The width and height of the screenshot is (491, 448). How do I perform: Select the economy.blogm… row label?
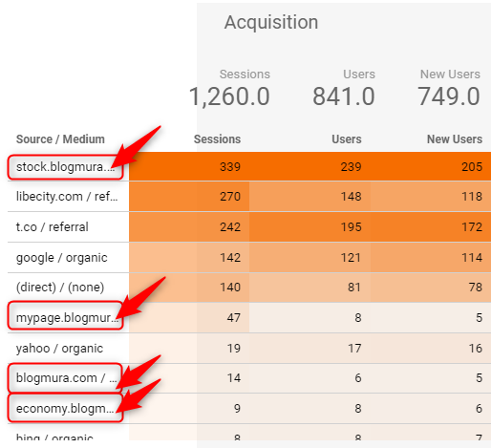65,408
